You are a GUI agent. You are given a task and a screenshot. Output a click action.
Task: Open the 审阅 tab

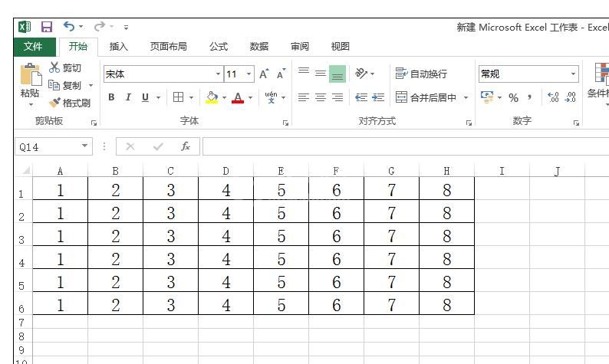click(x=299, y=47)
